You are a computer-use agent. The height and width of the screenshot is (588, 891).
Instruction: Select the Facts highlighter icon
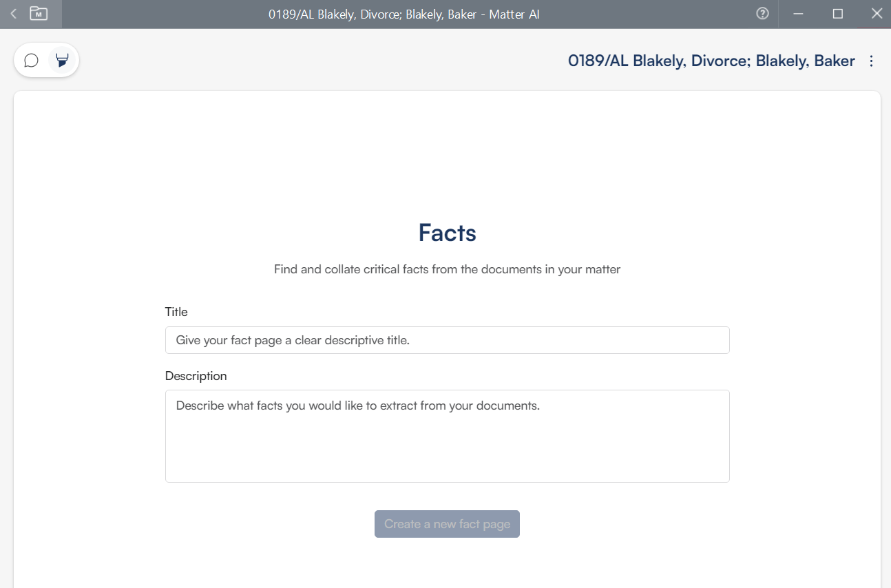tap(62, 61)
